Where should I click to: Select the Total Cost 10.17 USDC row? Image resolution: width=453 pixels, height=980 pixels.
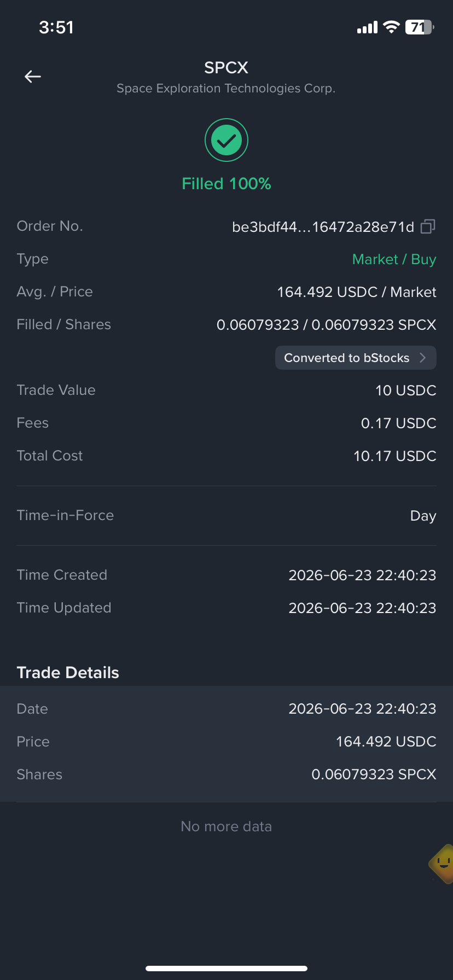pyautogui.click(x=226, y=456)
